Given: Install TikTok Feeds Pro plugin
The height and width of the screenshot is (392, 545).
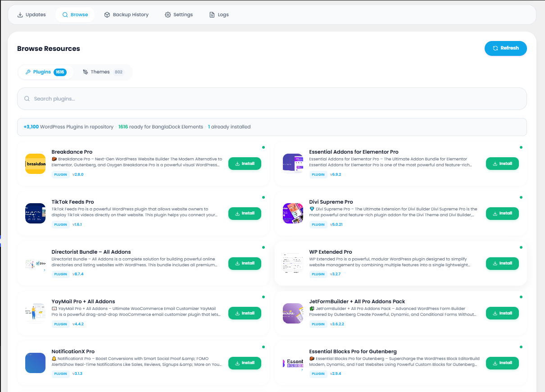Looking at the screenshot, I should point(245,213).
